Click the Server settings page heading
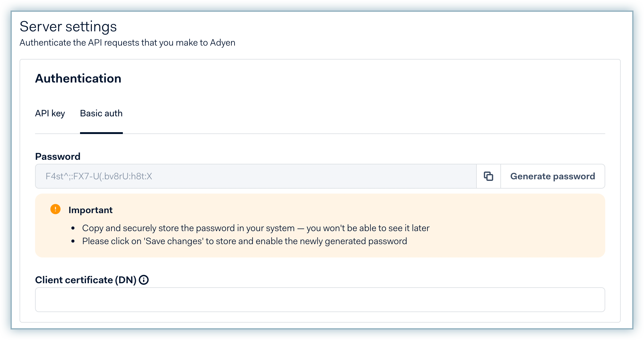Screen dimensions: 644x340 pyautogui.click(x=68, y=27)
